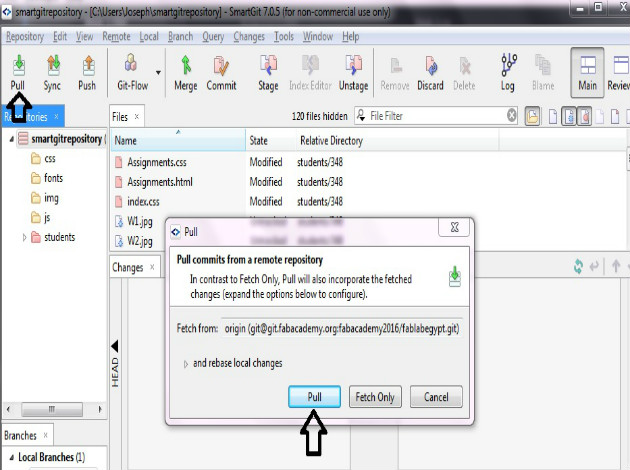
Task: Click the Sync toolbar icon
Action: coord(52,72)
